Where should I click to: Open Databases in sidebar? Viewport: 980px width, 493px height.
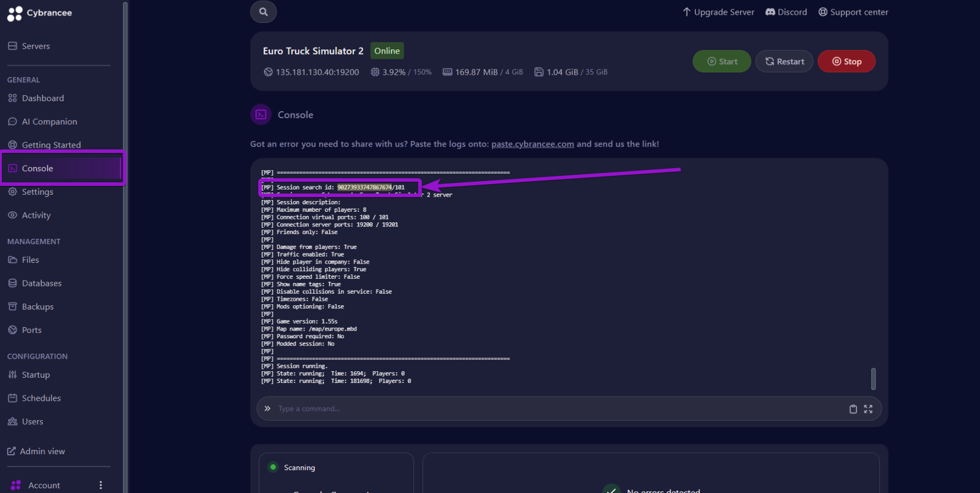pos(42,284)
